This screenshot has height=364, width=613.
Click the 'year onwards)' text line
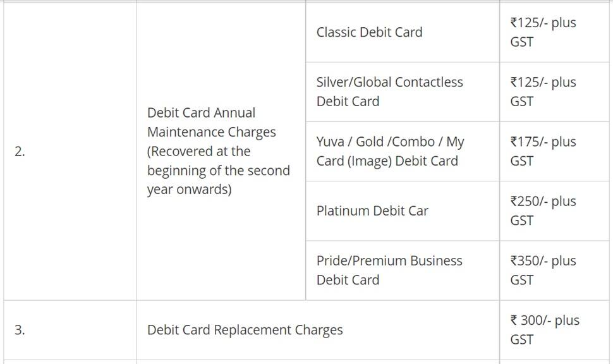[x=189, y=190]
